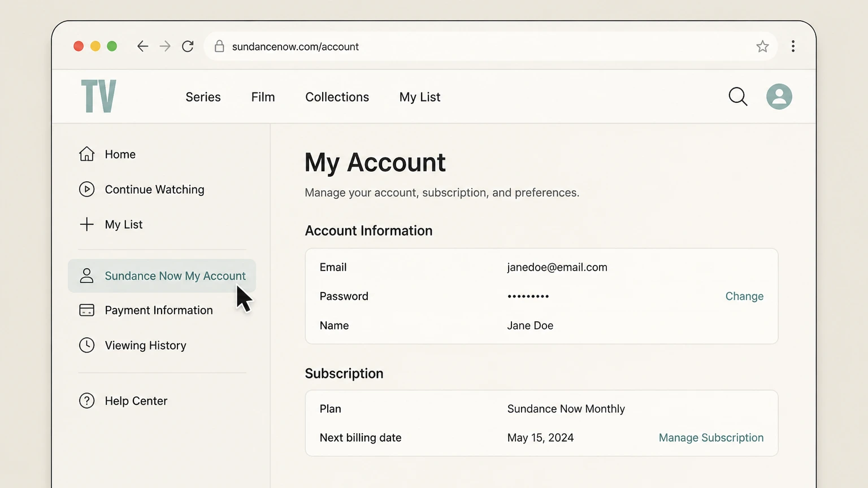
Task: Bookmark this page with the star icon
Action: pyautogui.click(x=762, y=46)
